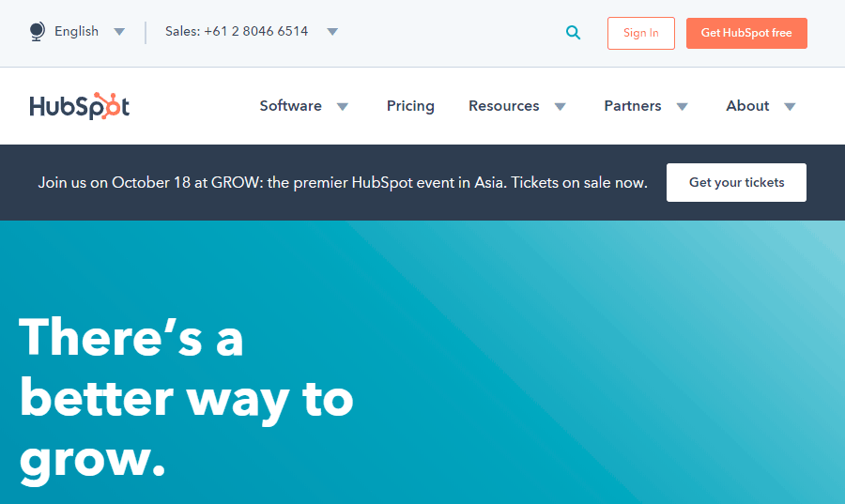Click the English language label
The height and width of the screenshot is (504, 845).
click(x=77, y=31)
